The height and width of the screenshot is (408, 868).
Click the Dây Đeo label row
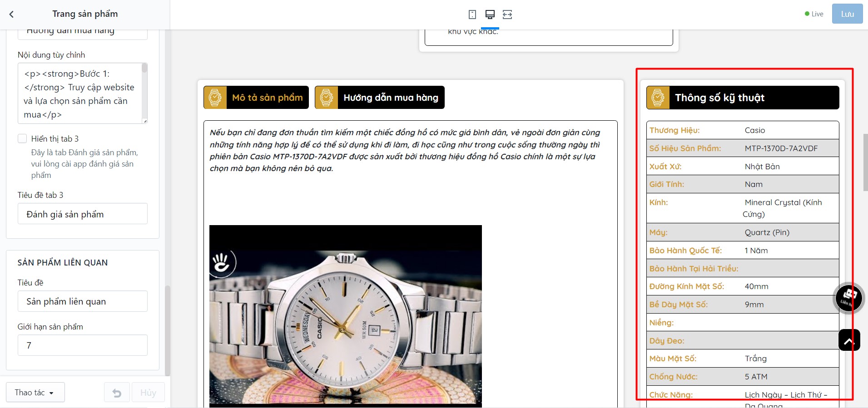(743, 340)
